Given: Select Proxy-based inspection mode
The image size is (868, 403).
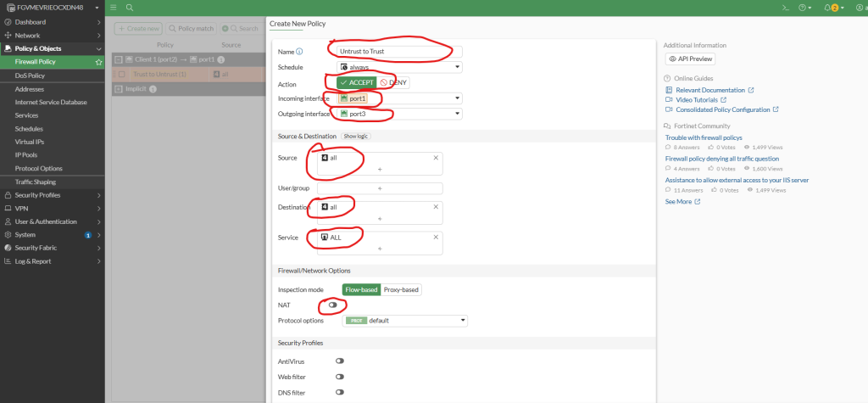Looking at the screenshot, I should pyautogui.click(x=401, y=289).
